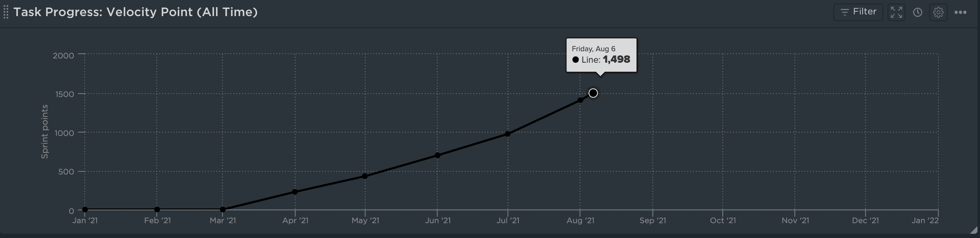The height and width of the screenshot is (238, 980).
Task: Open the three-dot more options menu
Action: tap(961, 12)
